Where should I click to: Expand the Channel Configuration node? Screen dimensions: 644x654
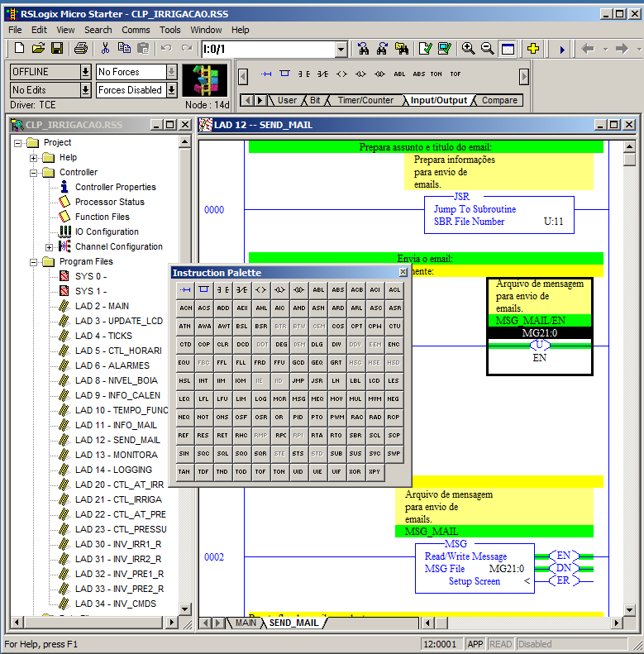tap(49, 246)
